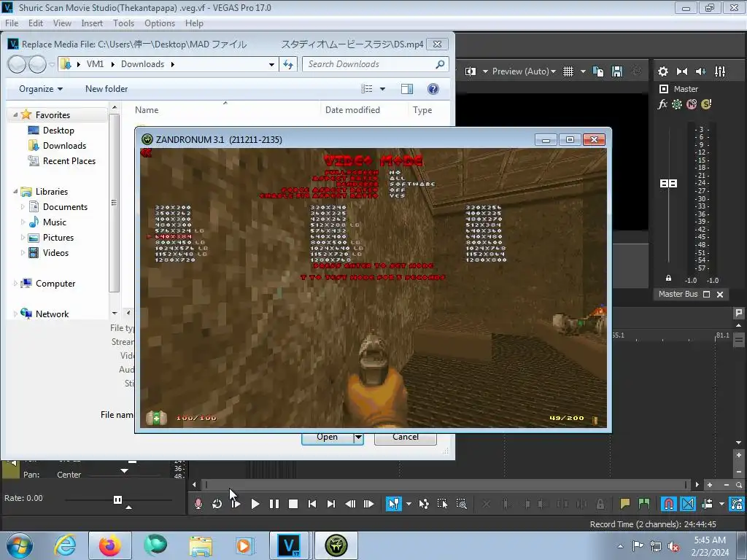This screenshot has width=747, height=560.
Task: Start timeline recording with microphone icon
Action: tap(198, 504)
